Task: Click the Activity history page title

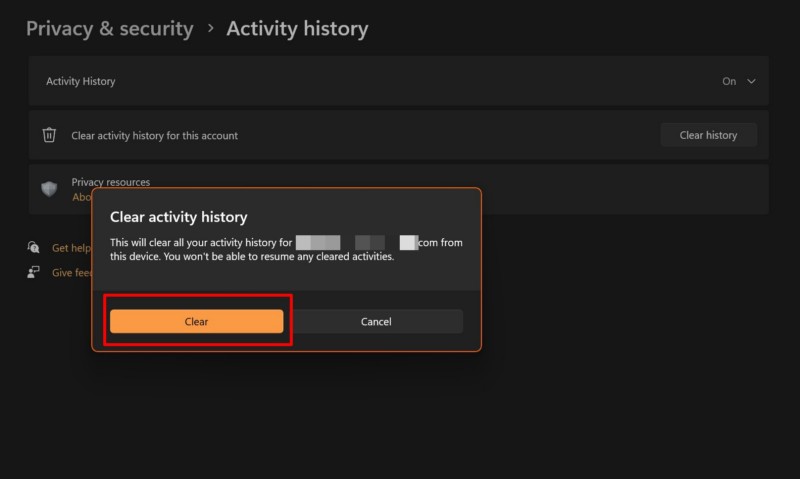Action: pos(297,28)
